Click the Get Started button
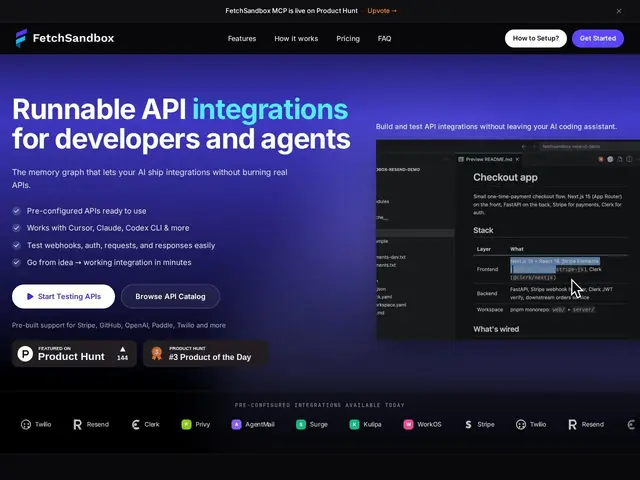Viewport: 640px width, 480px height. coord(598,38)
